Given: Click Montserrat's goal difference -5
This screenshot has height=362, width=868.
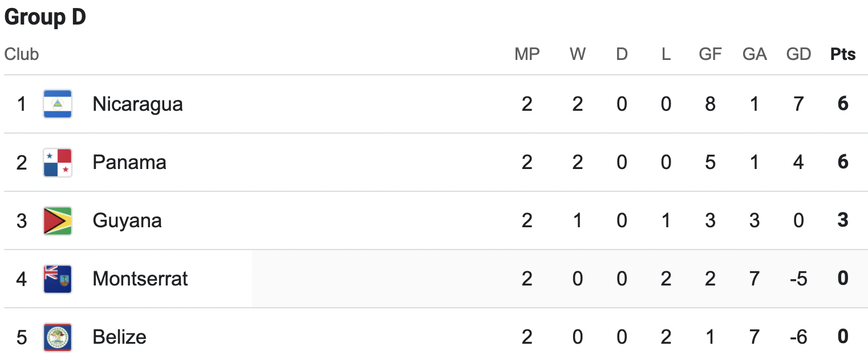Looking at the screenshot, I should [x=798, y=279].
